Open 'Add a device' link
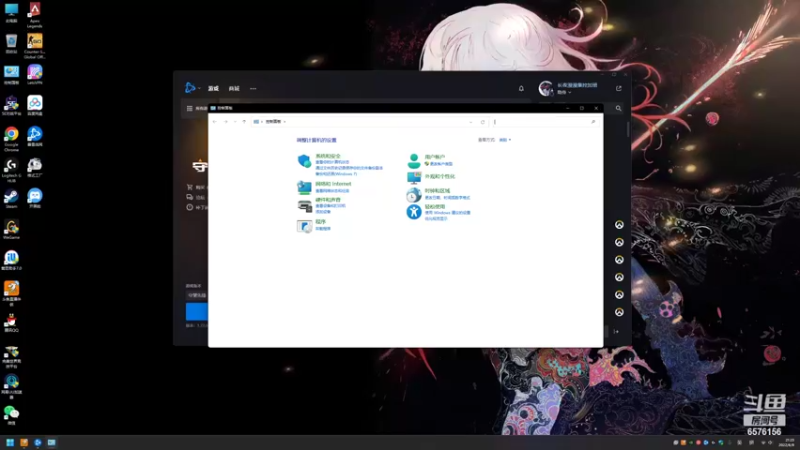 coord(323,211)
